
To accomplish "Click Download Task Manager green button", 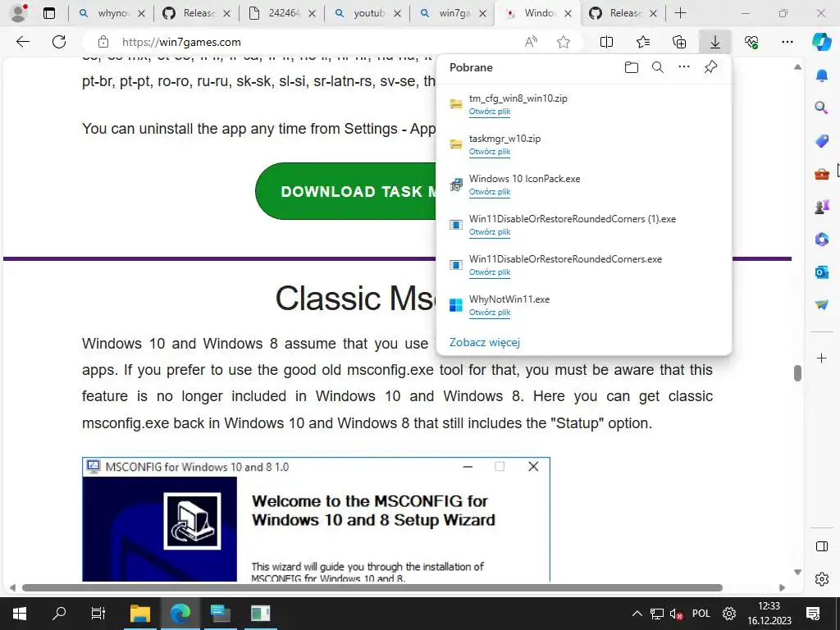I will [346, 191].
